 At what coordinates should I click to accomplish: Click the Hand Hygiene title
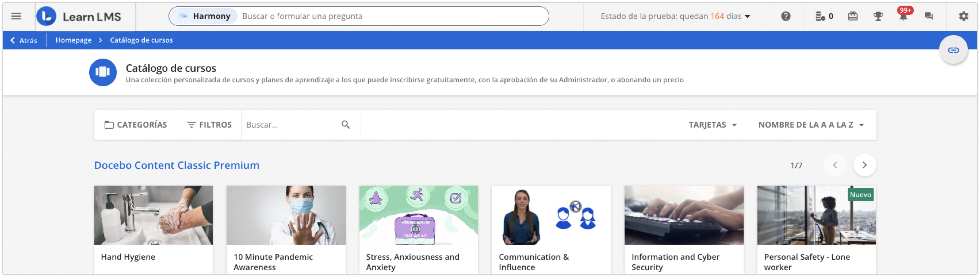coord(128,257)
